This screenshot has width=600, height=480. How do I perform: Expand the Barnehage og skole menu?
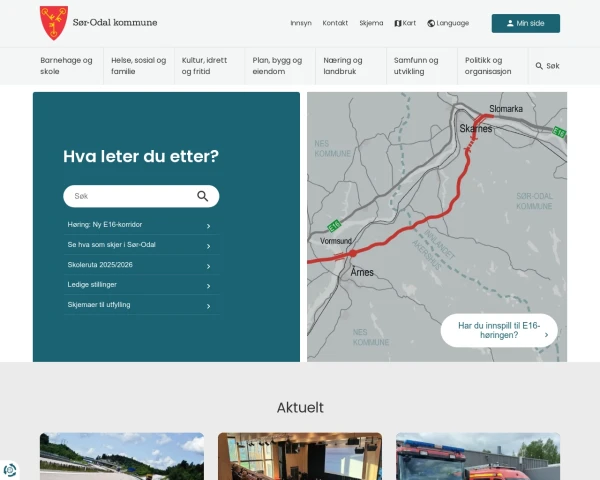click(x=66, y=66)
